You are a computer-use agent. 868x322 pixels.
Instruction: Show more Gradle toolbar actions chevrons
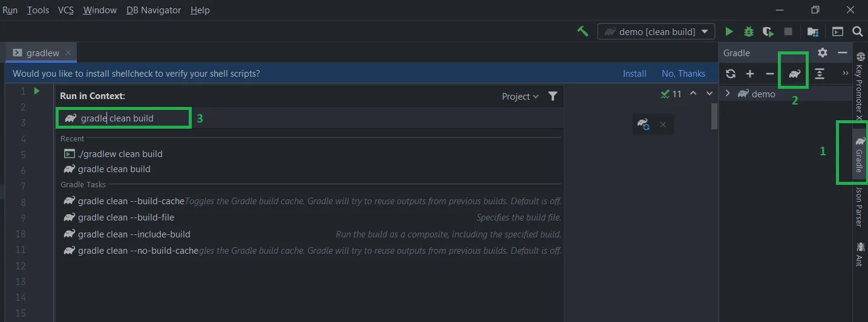(x=846, y=74)
